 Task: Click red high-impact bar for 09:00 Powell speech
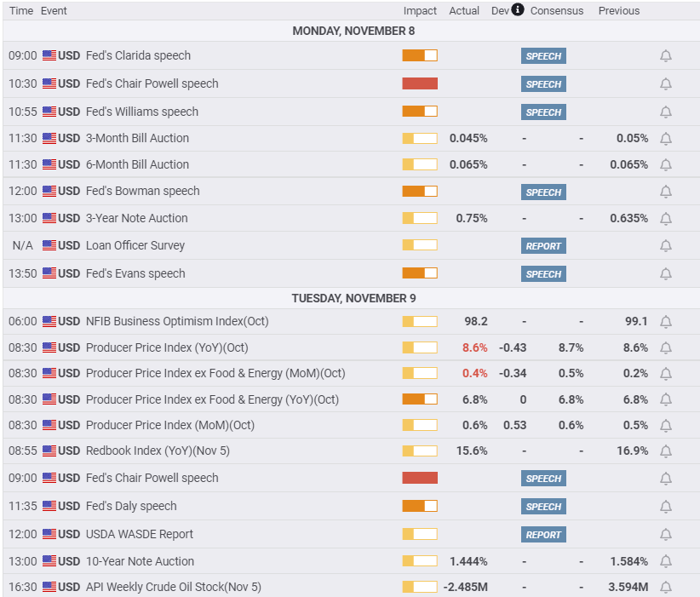tap(420, 478)
